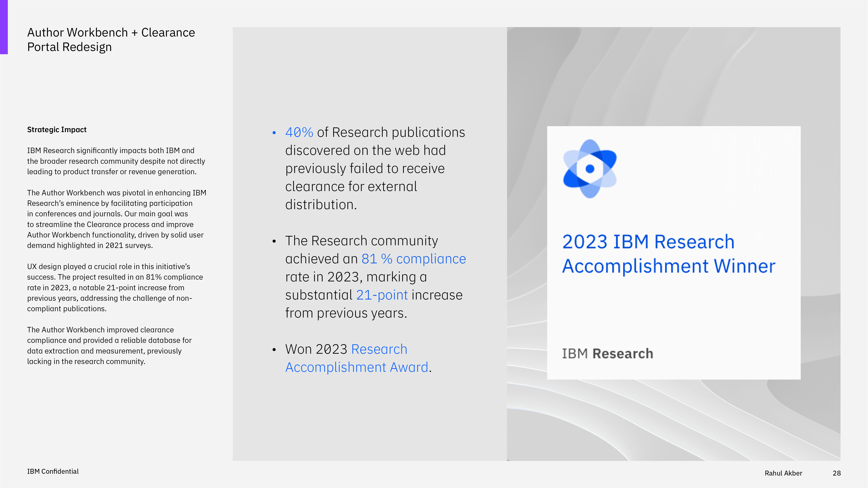The image size is (868, 488).
Task: Select the slide title 'Author Workbench + Clearance'
Action: 111,33
